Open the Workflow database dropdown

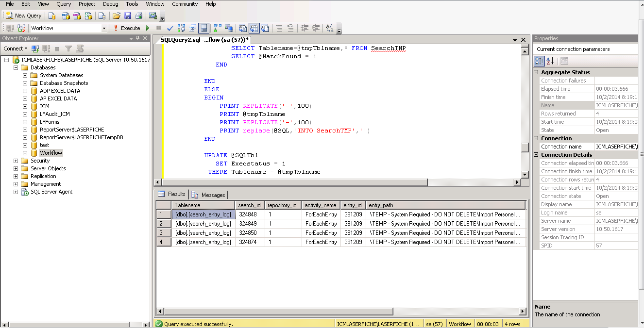(x=104, y=28)
